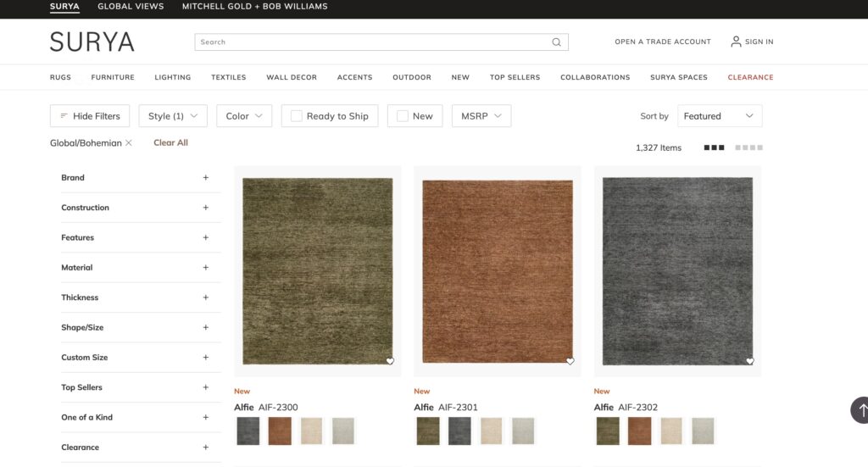
Task: Check the New filter checkbox
Action: pos(403,116)
